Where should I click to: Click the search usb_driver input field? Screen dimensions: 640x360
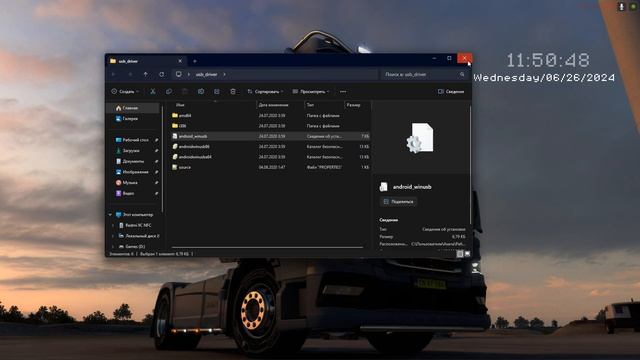424,74
